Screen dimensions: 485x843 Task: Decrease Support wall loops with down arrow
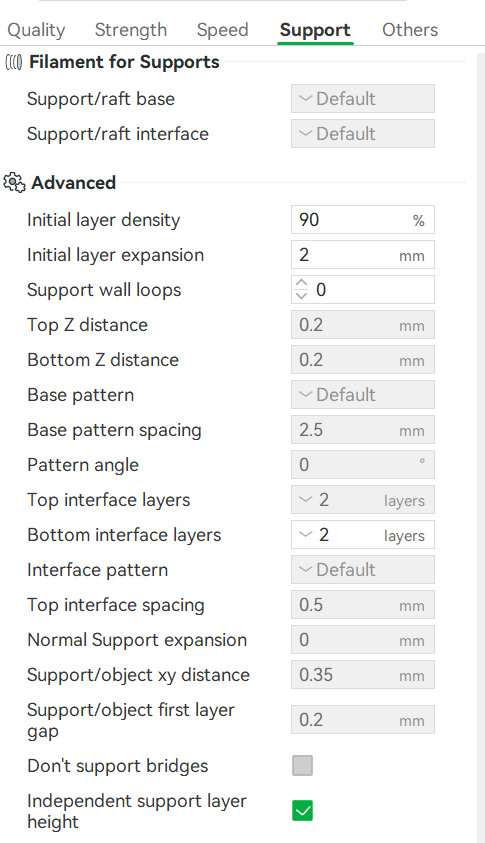(x=302, y=295)
